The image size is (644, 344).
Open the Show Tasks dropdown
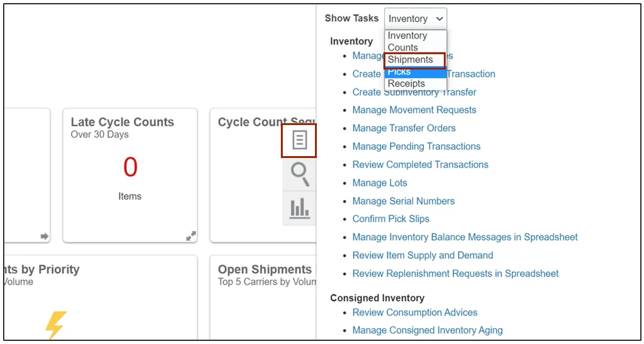[x=416, y=19]
